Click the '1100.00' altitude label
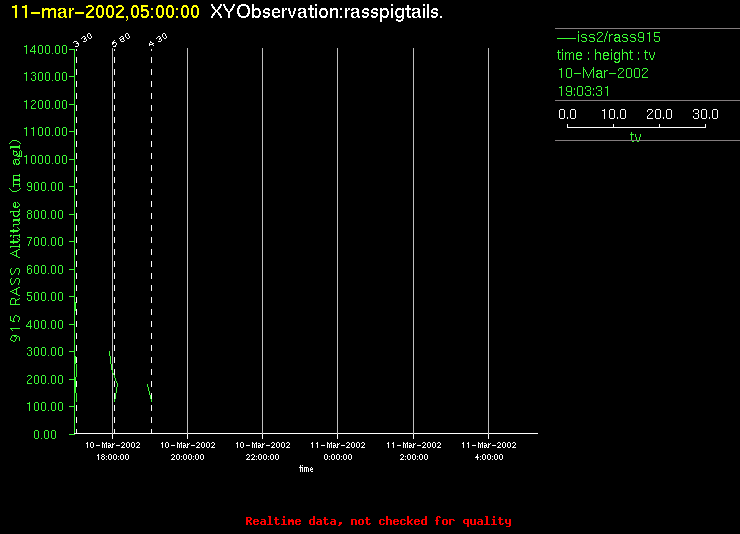The width and height of the screenshot is (740, 534). pyautogui.click(x=45, y=132)
